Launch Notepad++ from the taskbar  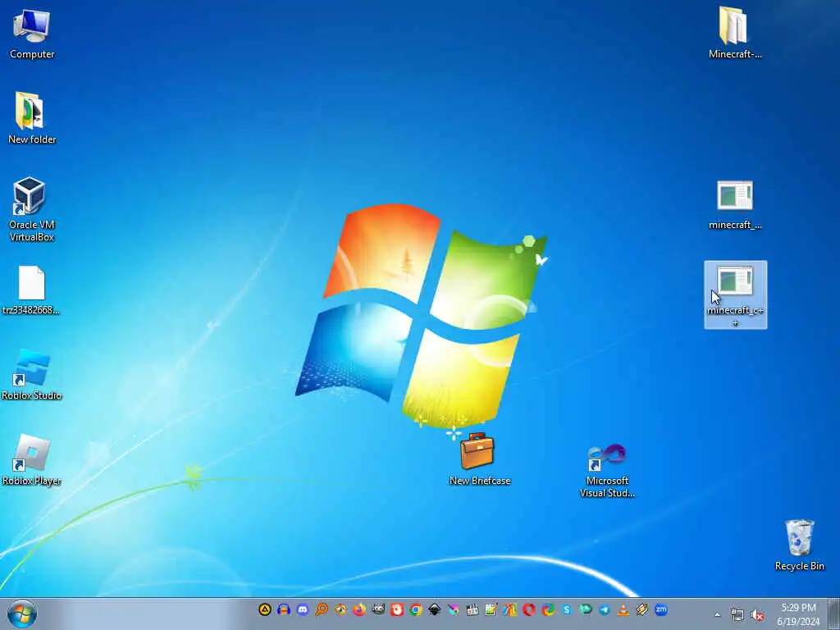click(x=491, y=609)
